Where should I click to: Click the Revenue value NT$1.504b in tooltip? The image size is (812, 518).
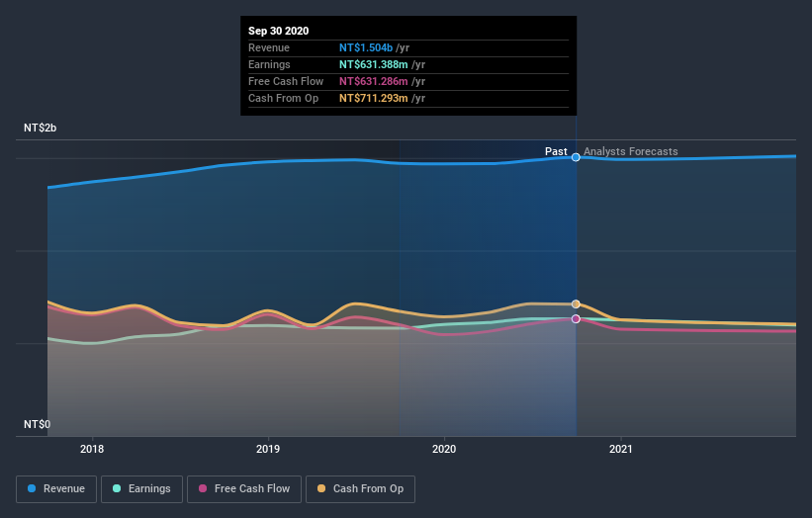tap(366, 47)
